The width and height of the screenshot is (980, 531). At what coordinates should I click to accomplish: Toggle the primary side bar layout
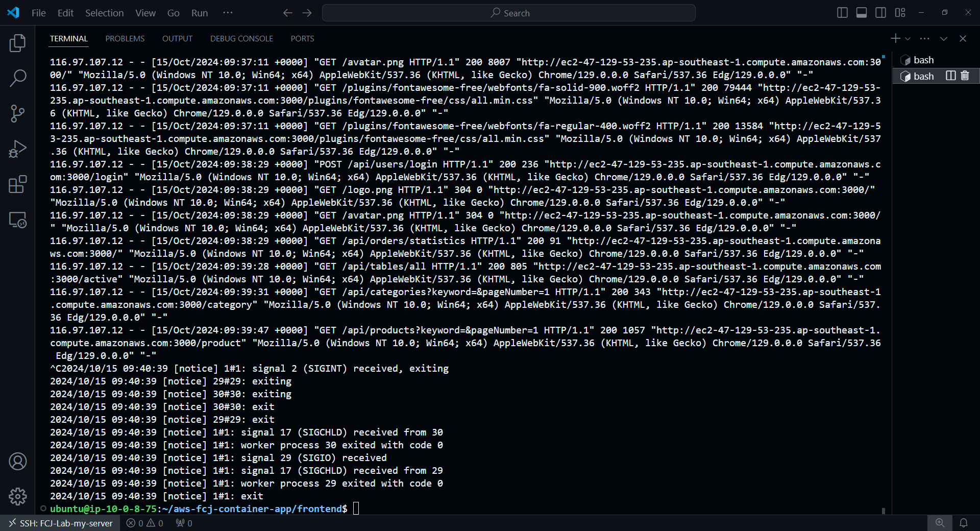click(x=843, y=13)
